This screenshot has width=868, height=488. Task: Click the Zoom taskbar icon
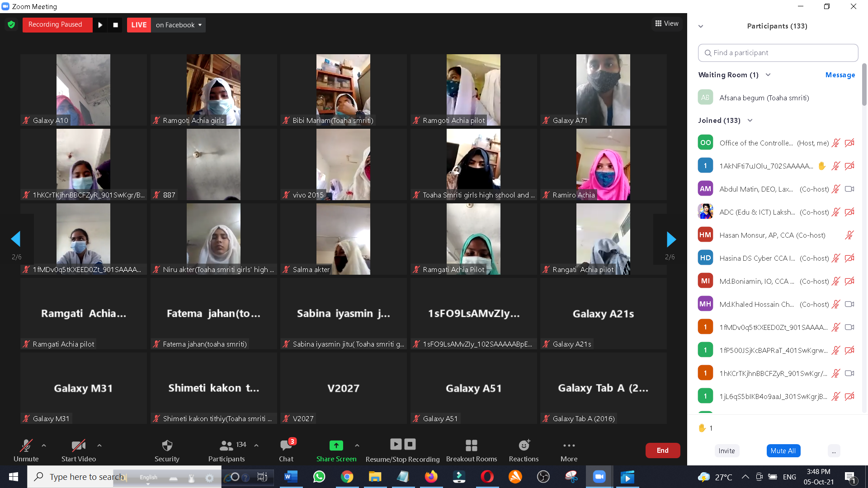coord(599,477)
